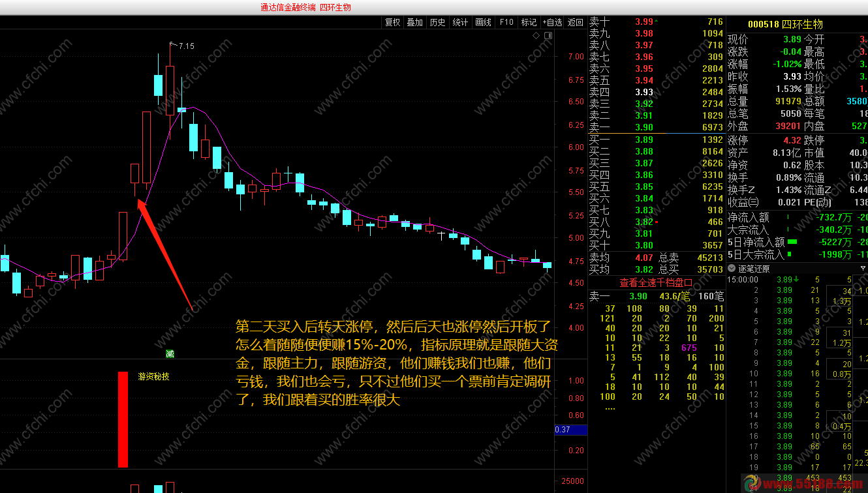The height and width of the screenshot is (493, 868).
Task: Click the 5日大宗流入 value -1998万
Action: pos(836,254)
